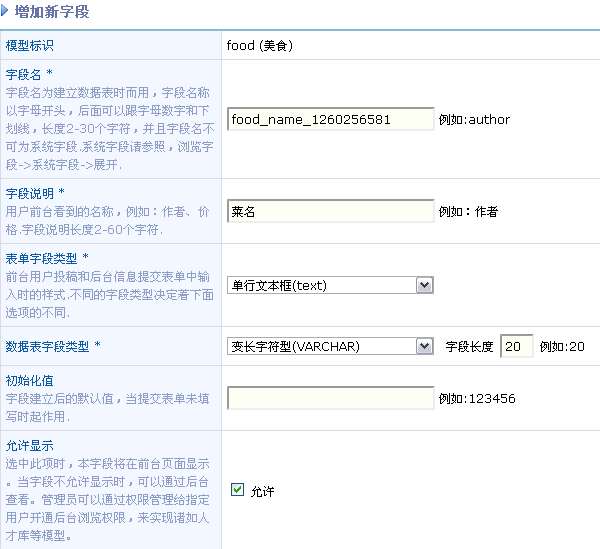Click the 字段说明 input containing 菜名
The height and width of the screenshot is (549, 600).
point(330,211)
